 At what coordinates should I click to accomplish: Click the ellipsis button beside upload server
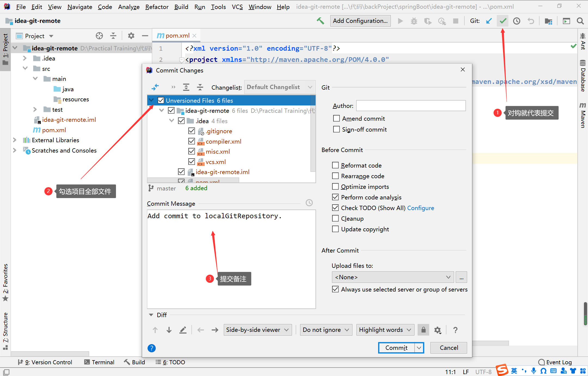[461, 277]
